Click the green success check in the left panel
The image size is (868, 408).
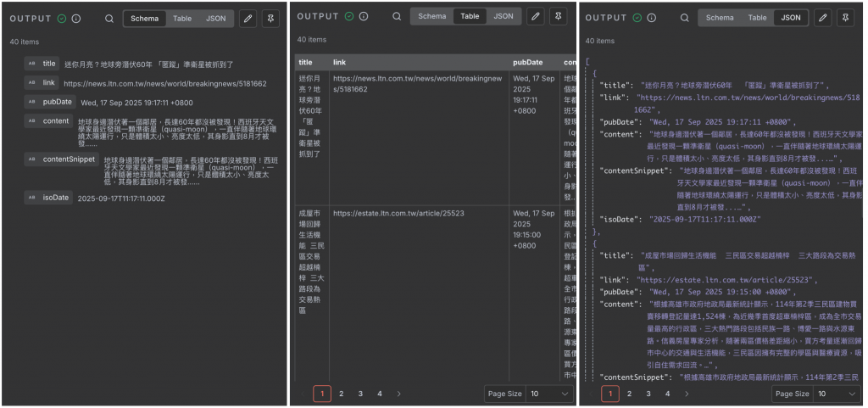(x=62, y=19)
